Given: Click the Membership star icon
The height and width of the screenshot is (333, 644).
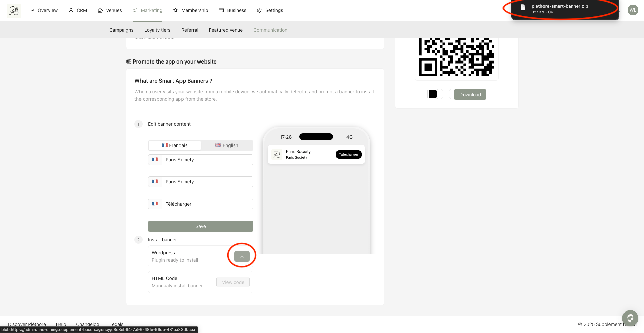Looking at the screenshot, I should click(x=175, y=10).
